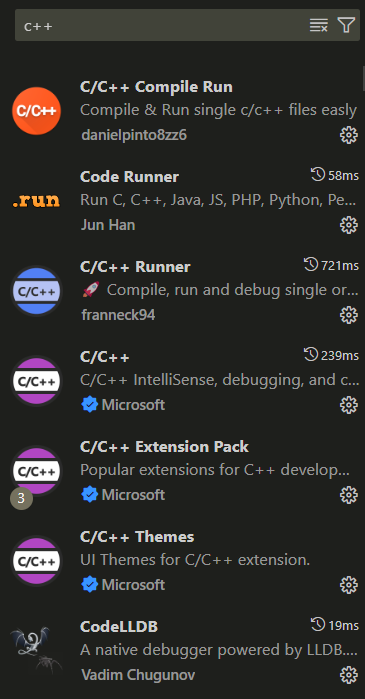Click the extensions list scrollbar
Viewport: 365px width, 699px height.
364,78
